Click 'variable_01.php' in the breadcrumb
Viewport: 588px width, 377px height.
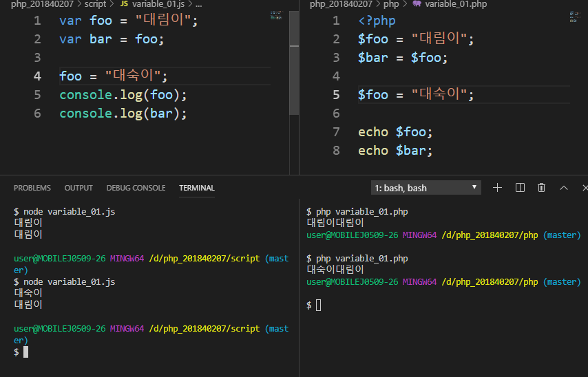456,4
